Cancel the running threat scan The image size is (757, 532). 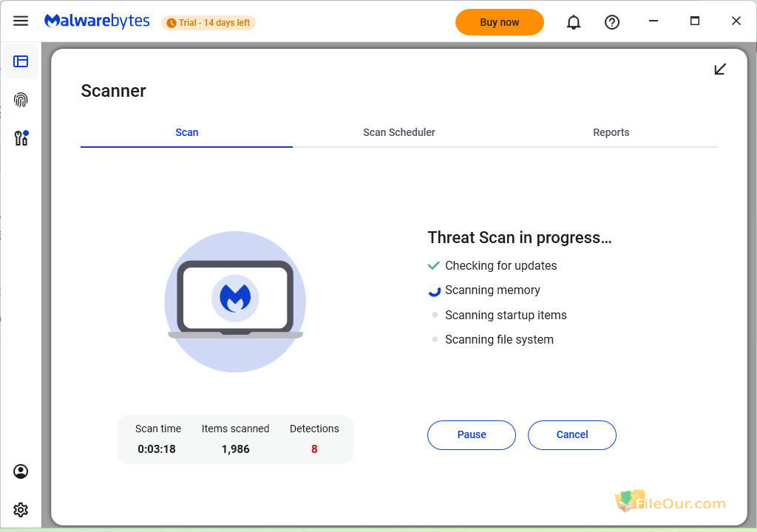coord(571,434)
